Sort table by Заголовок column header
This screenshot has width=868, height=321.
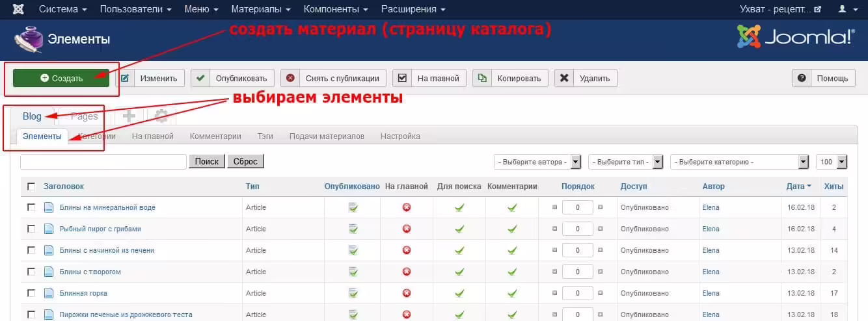pyautogui.click(x=64, y=186)
